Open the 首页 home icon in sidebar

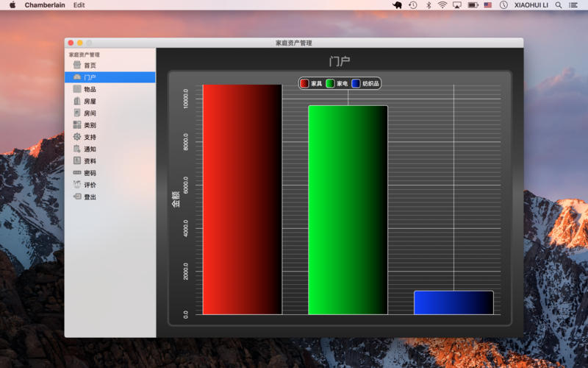pyautogui.click(x=77, y=65)
